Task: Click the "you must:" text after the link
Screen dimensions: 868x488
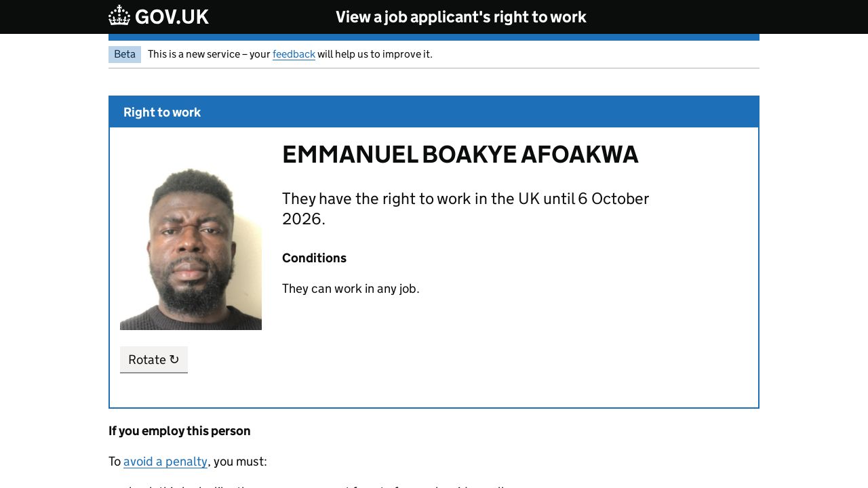Action: tap(240, 462)
